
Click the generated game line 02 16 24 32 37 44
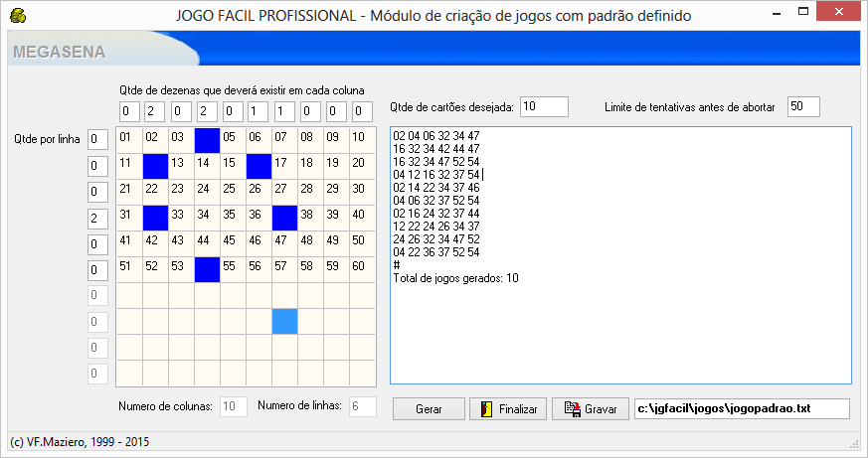pyautogui.click(x=436, y=214)
